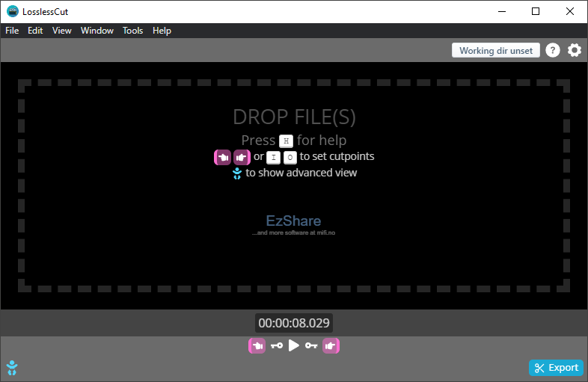
Task: Open the Window menu
Action: click(x=97, y=31)
